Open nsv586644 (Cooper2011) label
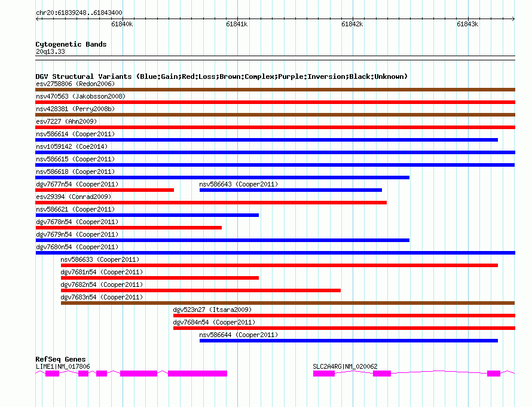The image size is (532, 407). coord(239,335)
